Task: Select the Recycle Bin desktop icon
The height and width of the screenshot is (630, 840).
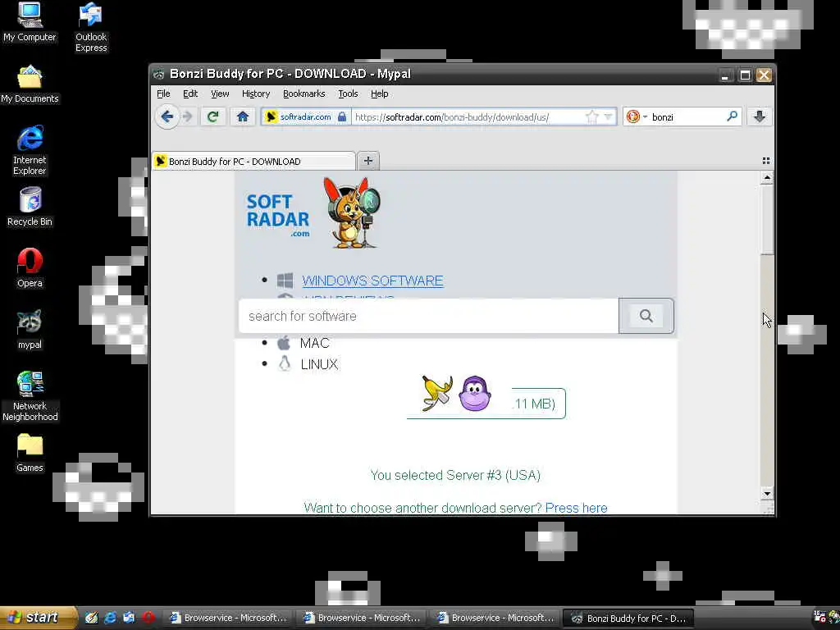Action: tap(30, 208)
